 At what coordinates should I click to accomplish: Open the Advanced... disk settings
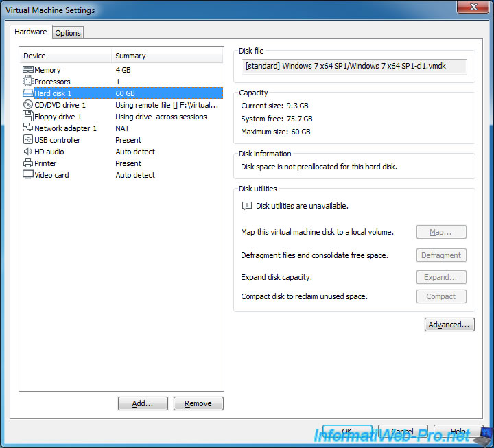pyautogui.click(x=449, y=325)
